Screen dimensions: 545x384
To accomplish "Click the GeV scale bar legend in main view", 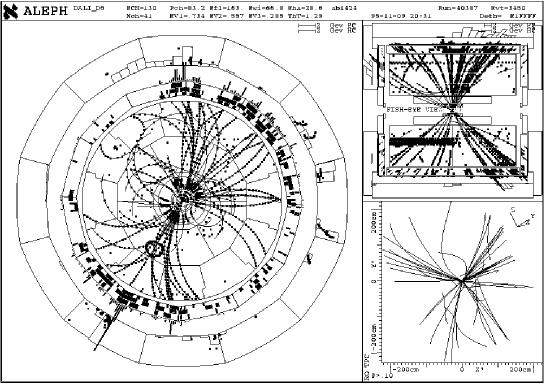I will coord(327,28).
